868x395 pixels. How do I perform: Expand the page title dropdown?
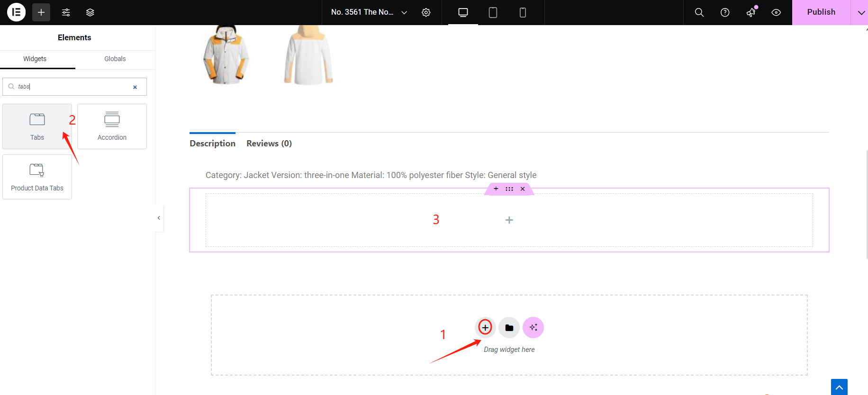click(404, 12)
